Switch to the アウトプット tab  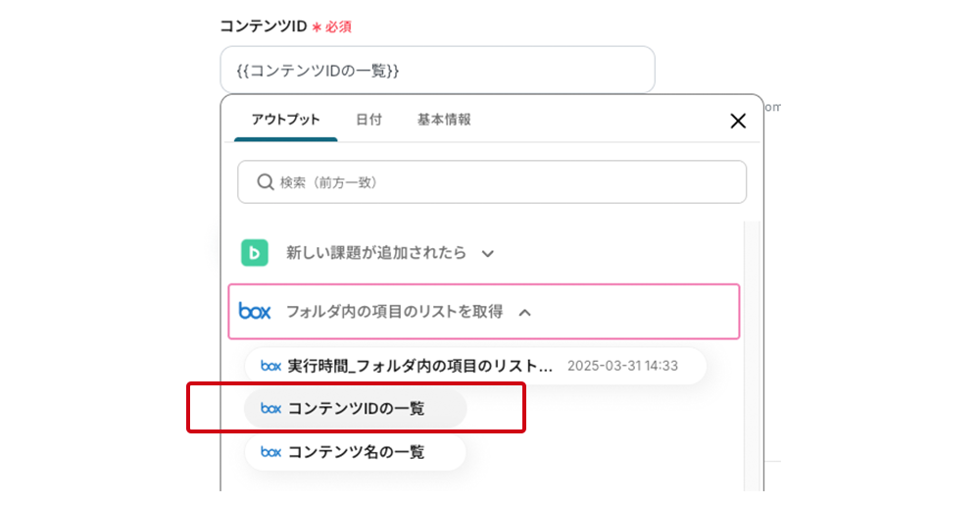pos(285,120)
